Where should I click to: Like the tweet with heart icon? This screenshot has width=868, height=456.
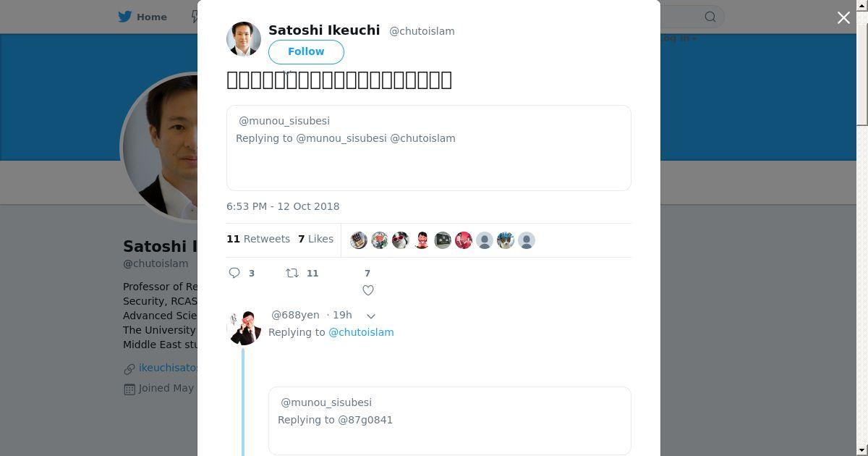[x=367, y=290]
